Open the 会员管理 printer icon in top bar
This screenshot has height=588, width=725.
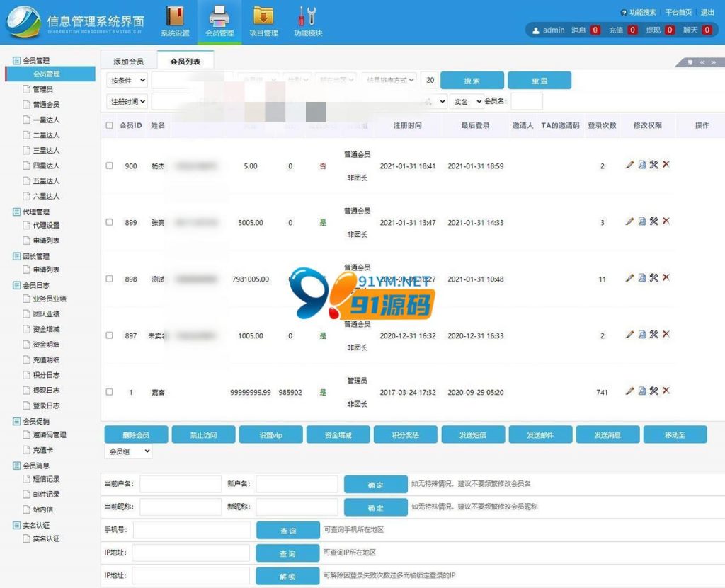pos(219,17)
